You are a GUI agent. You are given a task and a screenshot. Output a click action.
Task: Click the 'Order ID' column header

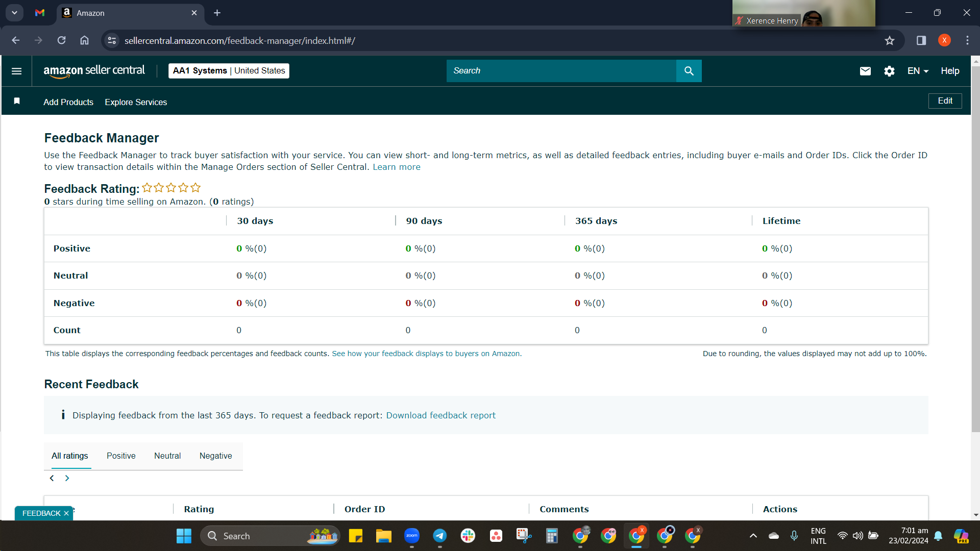point(364,509)
